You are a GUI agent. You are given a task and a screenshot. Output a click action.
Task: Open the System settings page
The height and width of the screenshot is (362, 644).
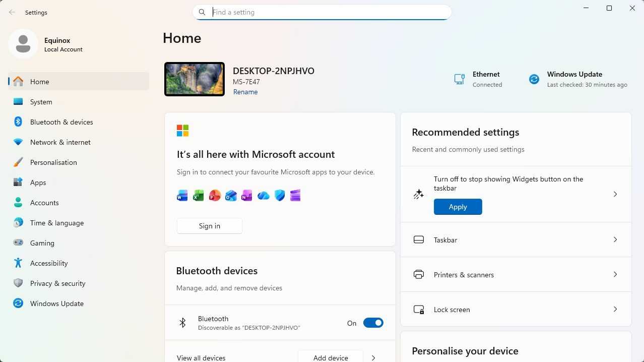tap(79, 101)
